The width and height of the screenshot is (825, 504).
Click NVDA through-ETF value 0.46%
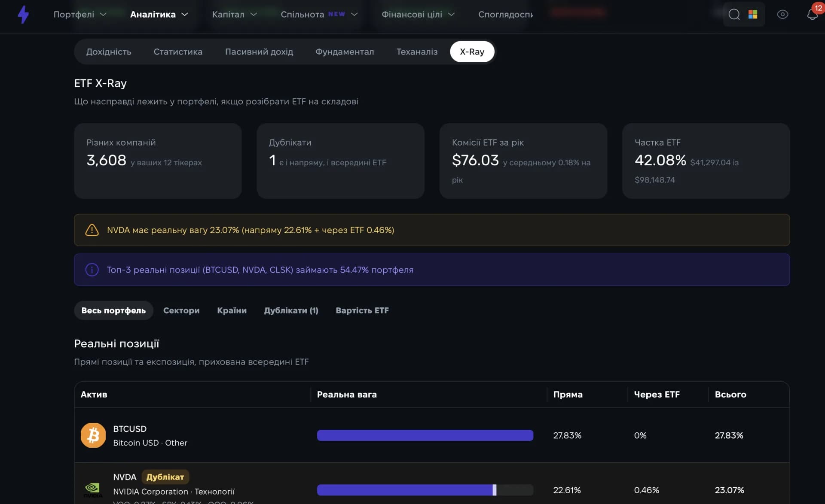(647, 490)
